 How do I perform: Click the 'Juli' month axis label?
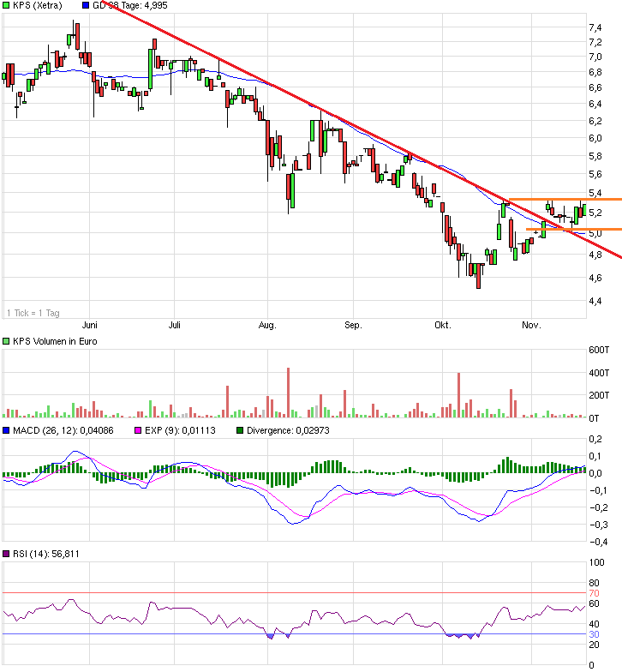coord(175,325)
